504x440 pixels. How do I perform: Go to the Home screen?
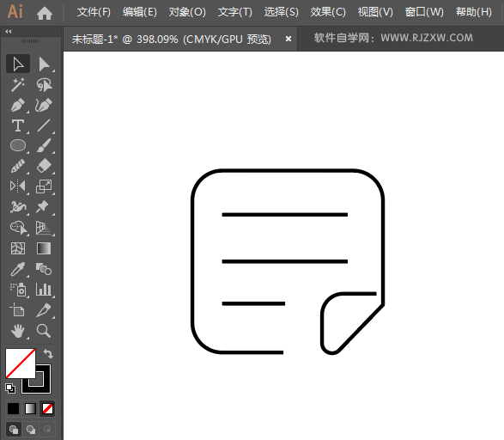pos(45,13)
